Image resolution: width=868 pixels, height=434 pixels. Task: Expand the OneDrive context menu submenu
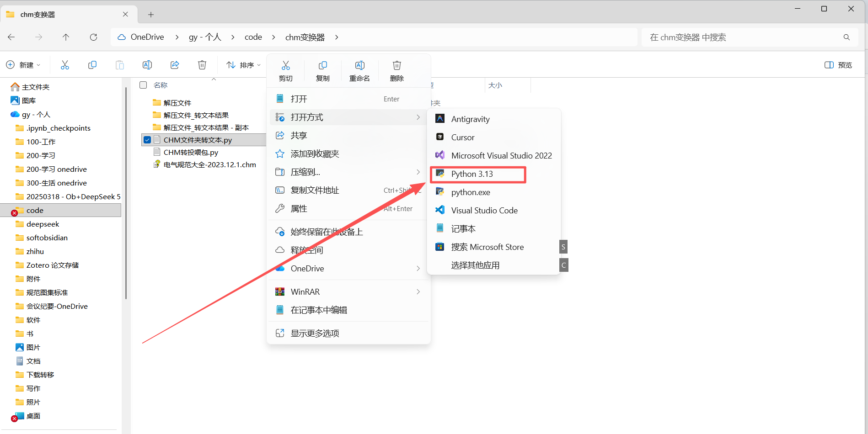(x=418, y=269)
